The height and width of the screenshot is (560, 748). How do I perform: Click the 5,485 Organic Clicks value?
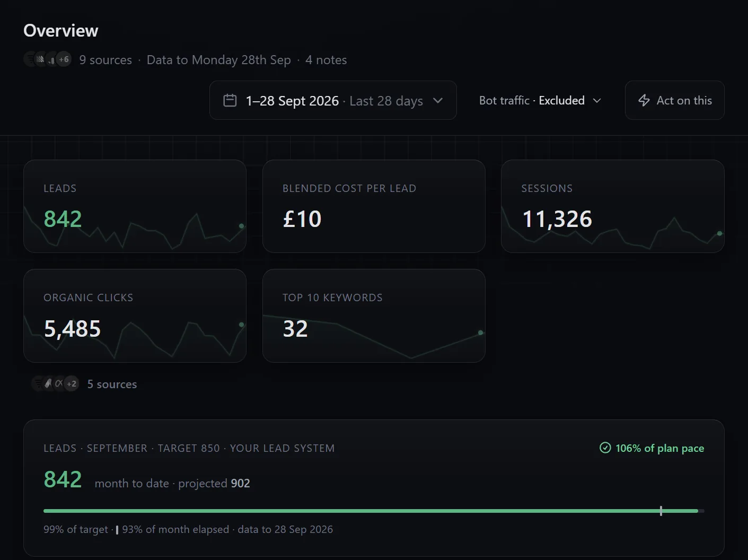[x=72, y=329]
